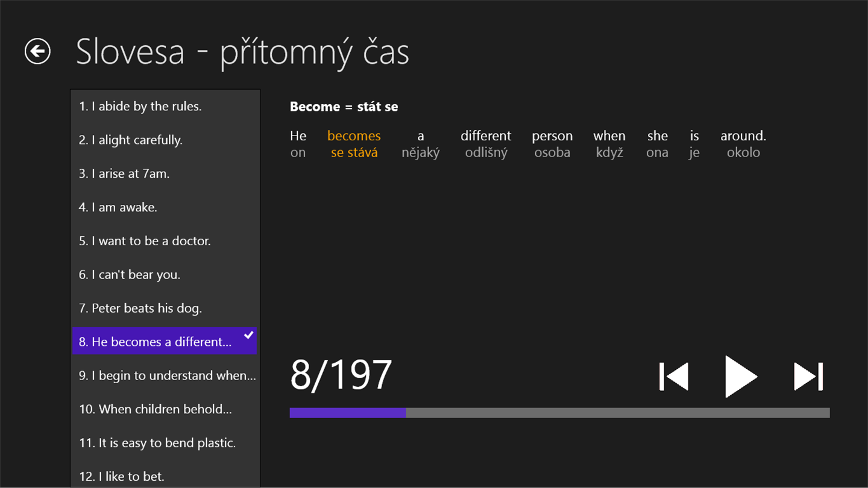Open "9. I begin to understand when..."

coord(167,376)
